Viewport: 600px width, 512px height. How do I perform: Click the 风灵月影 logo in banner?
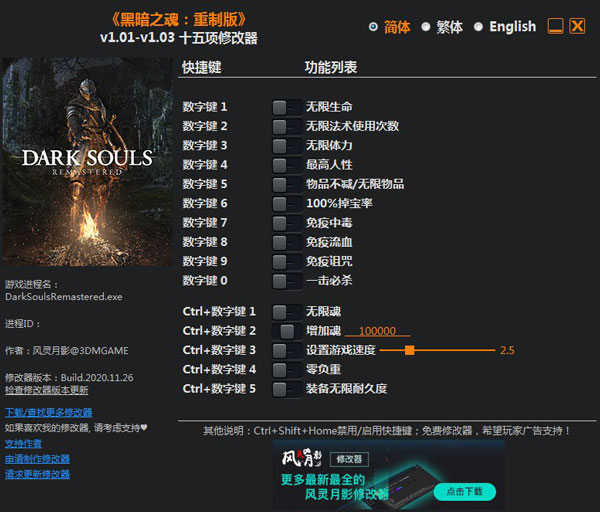(302, 458)
